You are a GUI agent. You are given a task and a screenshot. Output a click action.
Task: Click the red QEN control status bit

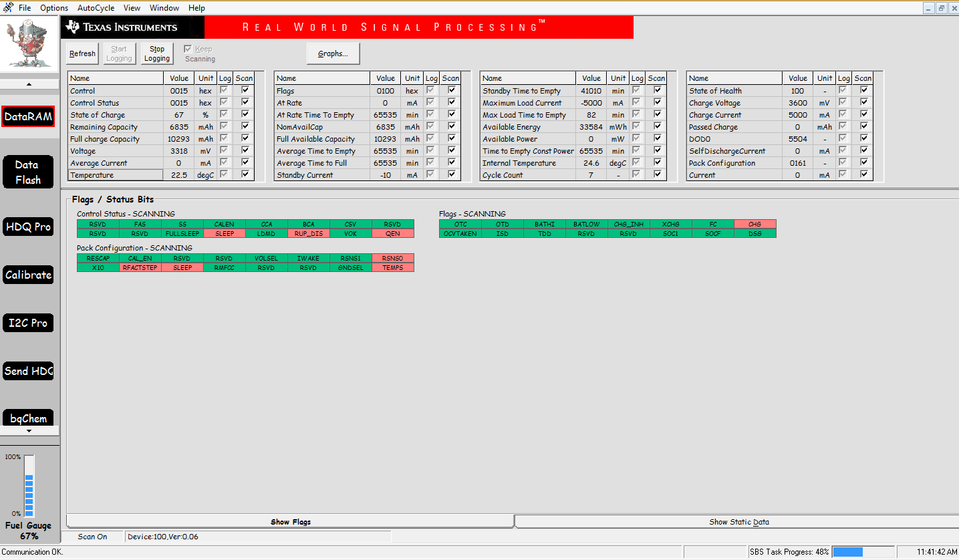click(393, 233)
